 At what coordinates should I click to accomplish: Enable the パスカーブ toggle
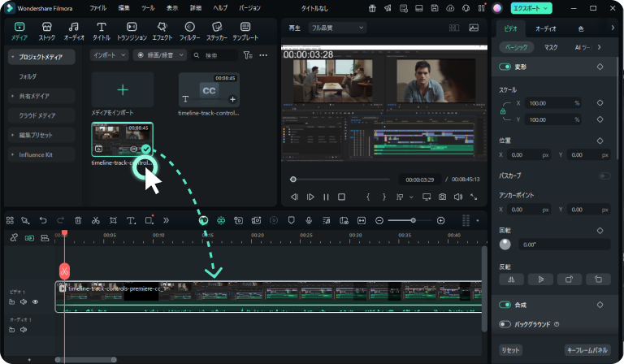click(604, 175)
